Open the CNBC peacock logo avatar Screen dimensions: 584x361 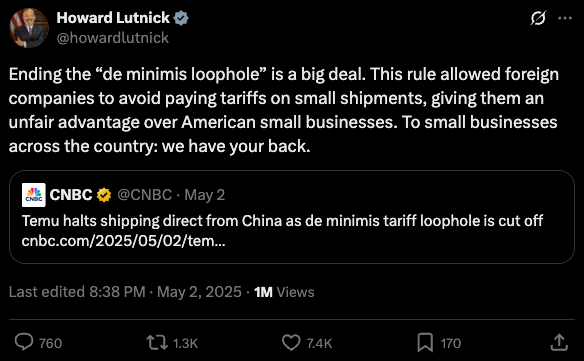click(34, 195)
